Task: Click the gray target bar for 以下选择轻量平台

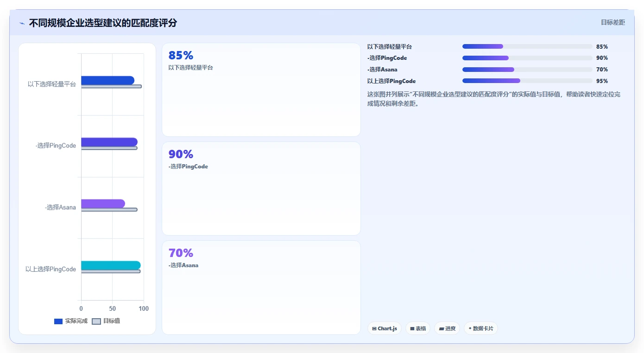Action: click(x=111, y=86)
